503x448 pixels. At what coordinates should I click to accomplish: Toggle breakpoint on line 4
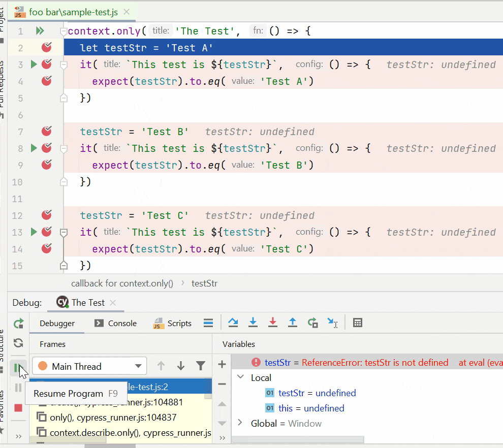[47, 81]
